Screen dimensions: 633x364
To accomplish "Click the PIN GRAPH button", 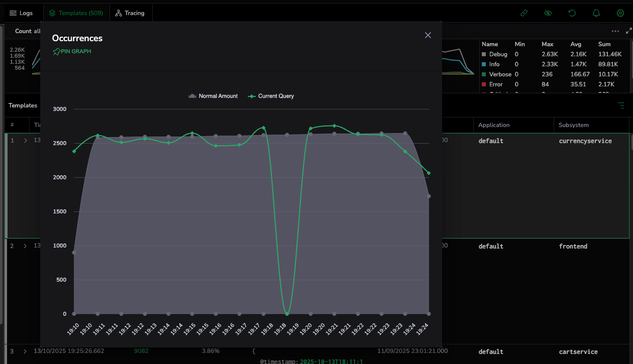I will pyautogui.click(x=72, y=51).
